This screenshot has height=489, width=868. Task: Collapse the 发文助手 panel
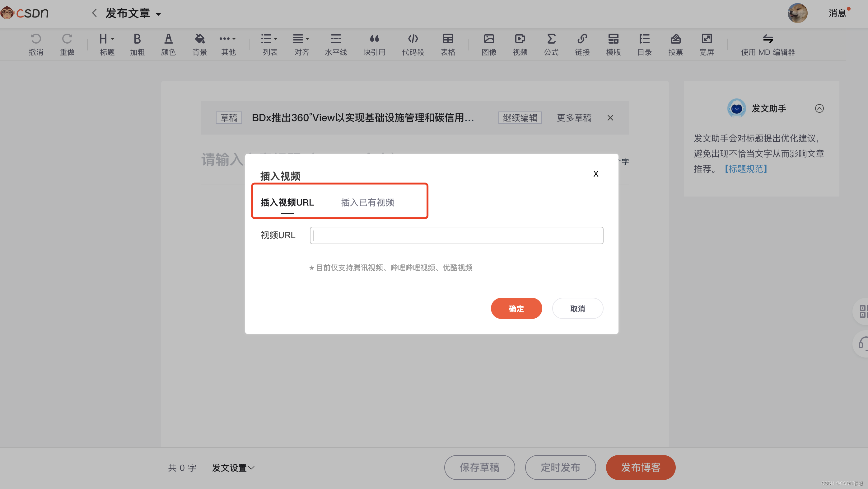pos(819,108)
